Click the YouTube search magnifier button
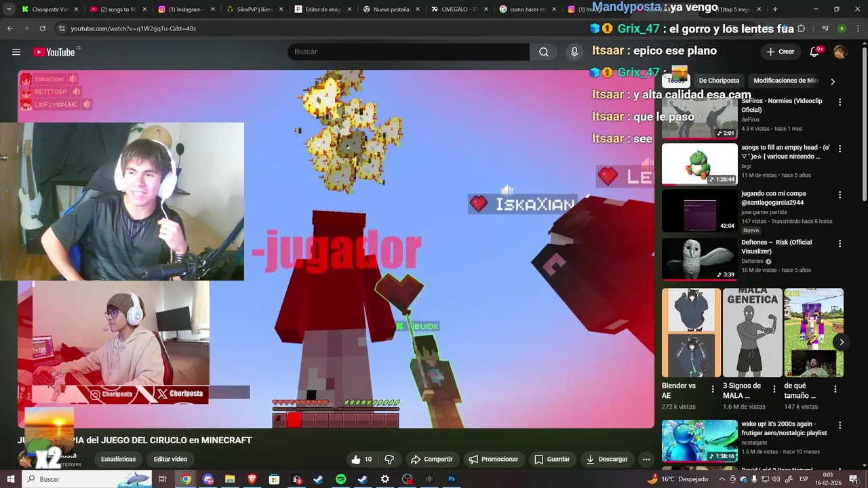 pyautogui.click(x=544, y=52)
